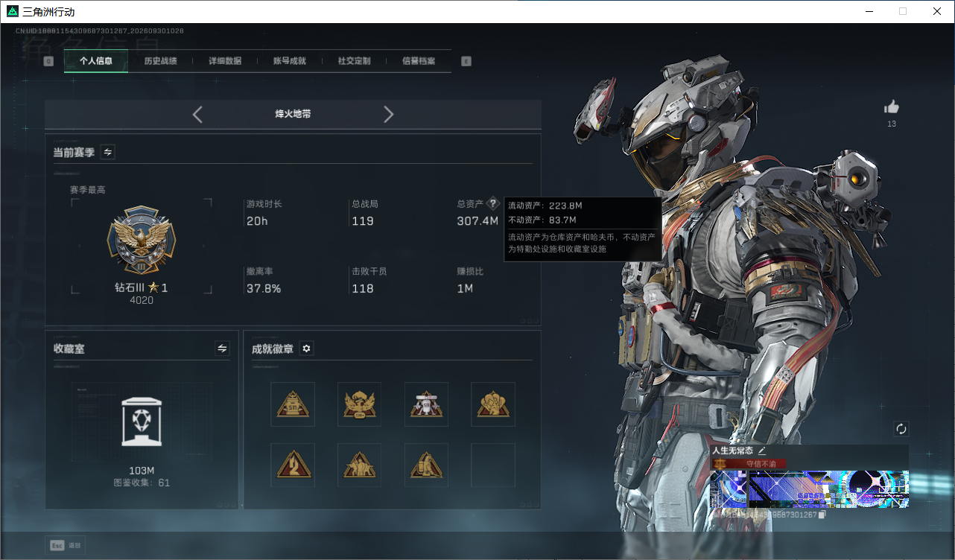The width and height of the screenshot is (955, 560).
Task: Switch to the 详细数据 tab
Action: coord(225,61)
